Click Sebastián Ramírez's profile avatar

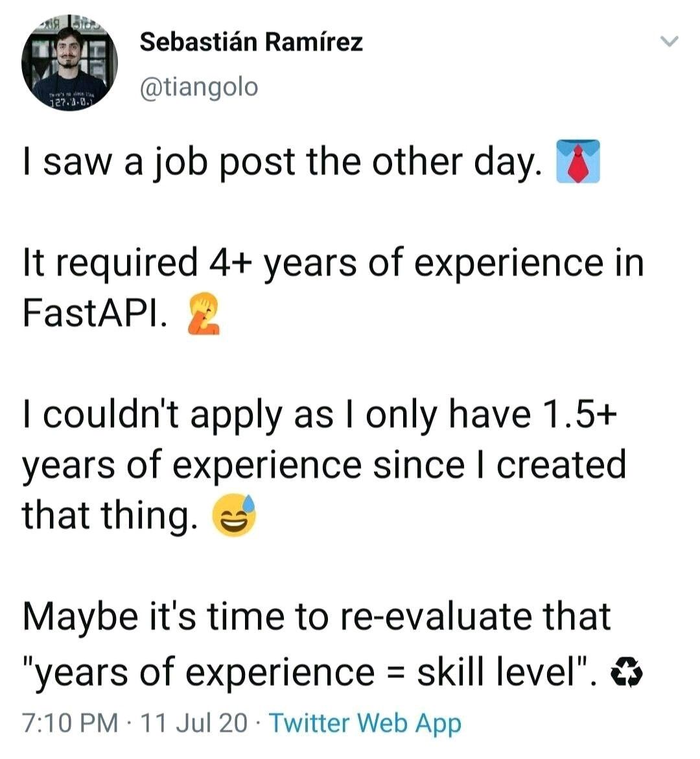tap(69, 64)
